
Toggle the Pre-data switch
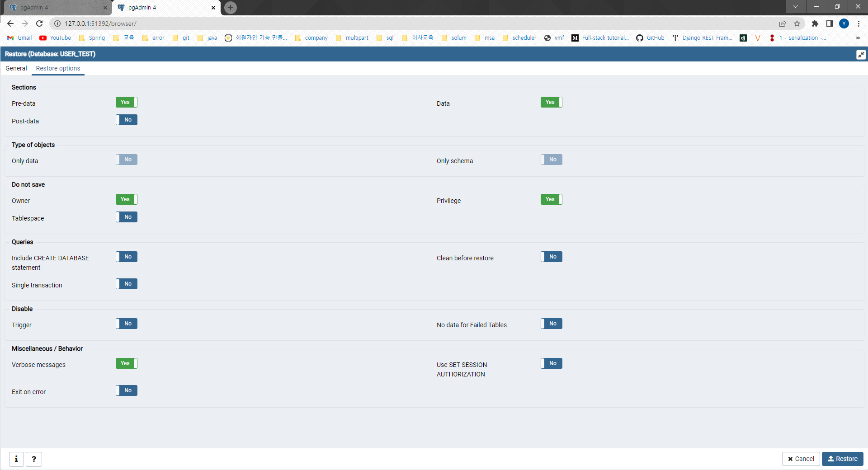127,102
